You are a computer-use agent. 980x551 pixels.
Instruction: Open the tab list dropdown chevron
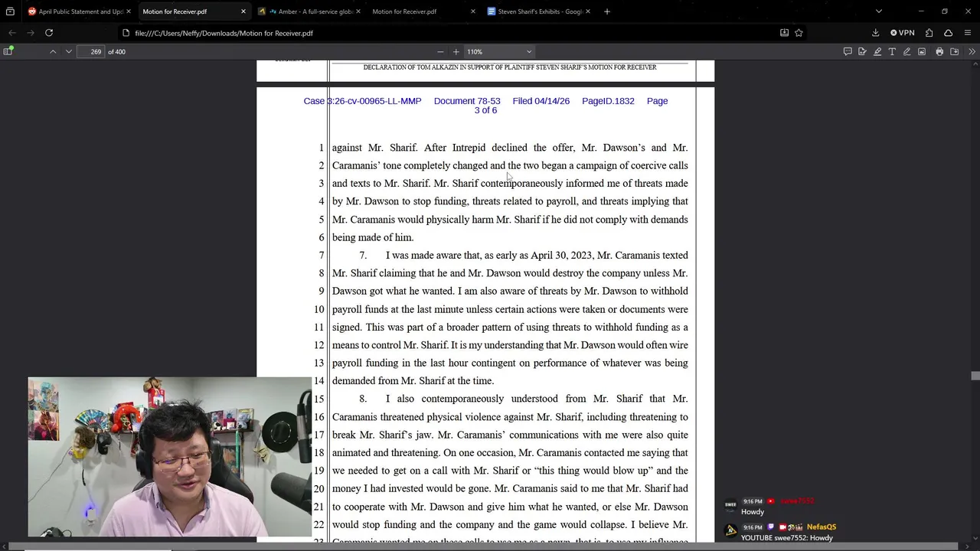878,11
